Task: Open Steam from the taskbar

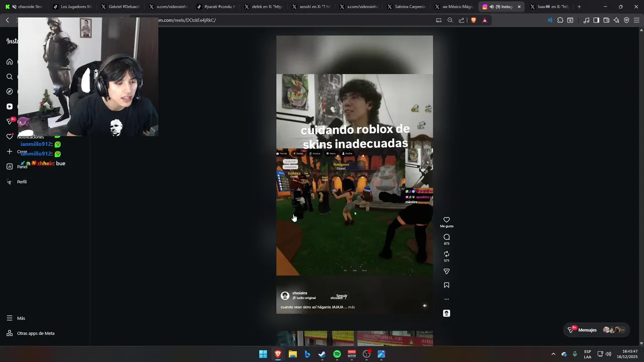Action: point(322,354)
